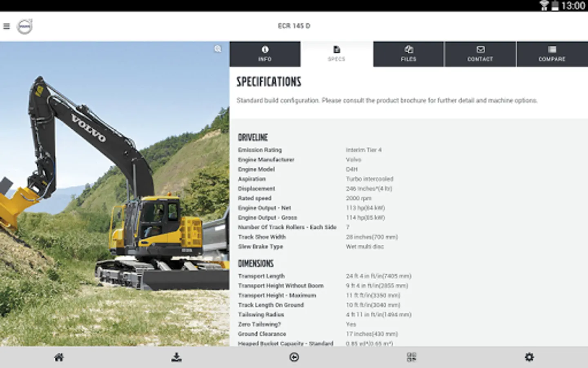Tap Track Length On Ground label
The height and width of the screenshot is (368, 588).
271,305
